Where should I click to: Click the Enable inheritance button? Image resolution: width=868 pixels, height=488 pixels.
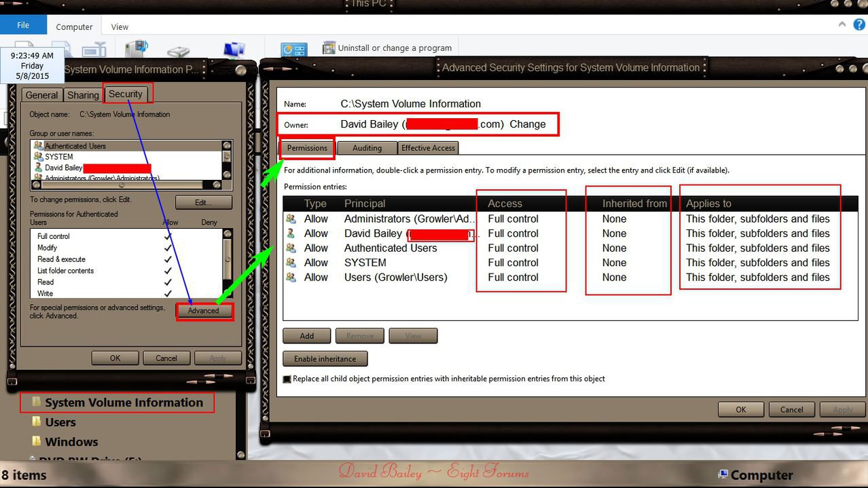tap(325, 358)
